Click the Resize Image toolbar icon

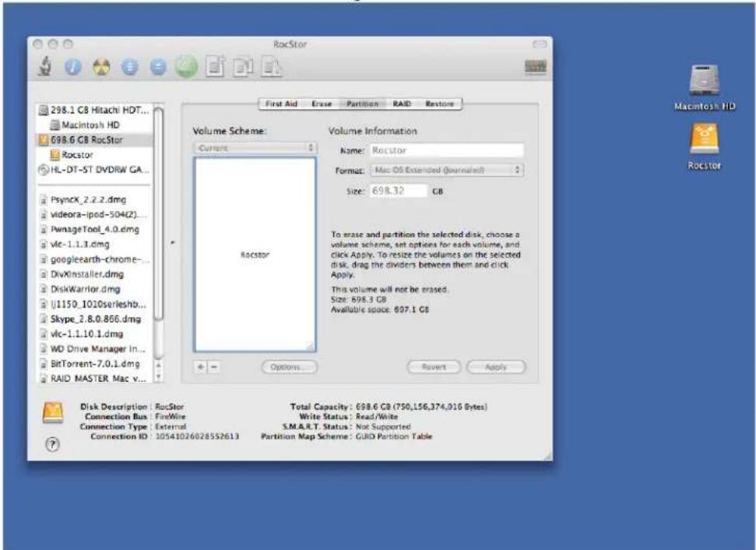272,66
